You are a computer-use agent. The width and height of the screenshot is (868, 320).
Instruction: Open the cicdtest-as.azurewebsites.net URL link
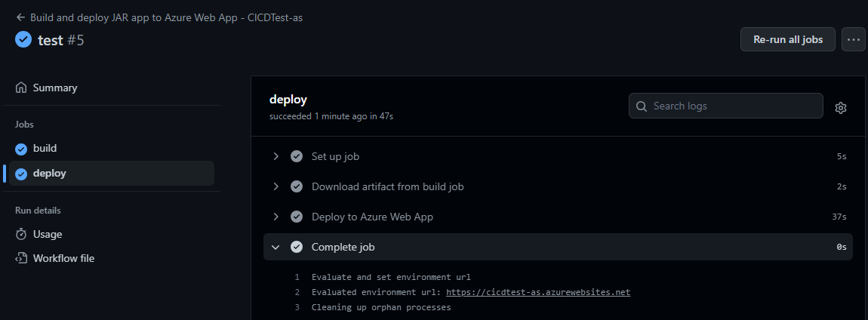(538, 292)
